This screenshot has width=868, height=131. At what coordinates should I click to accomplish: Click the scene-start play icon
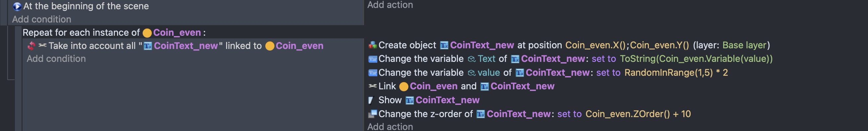click(x=17, y=6)
